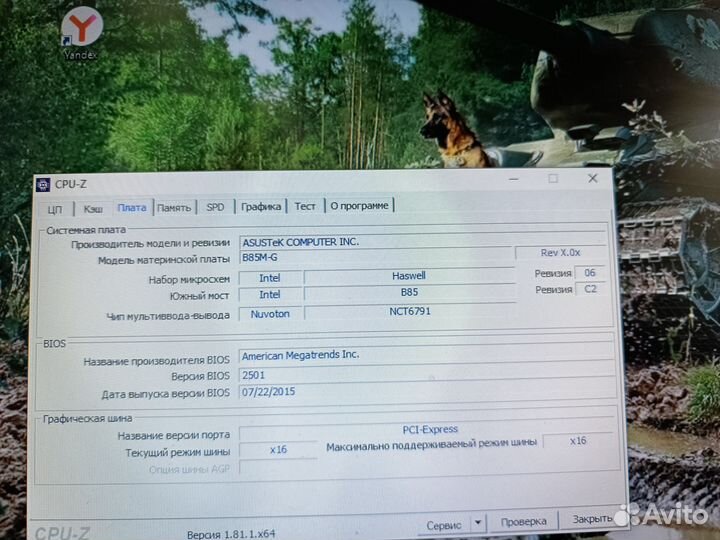Switch to the ЦП tab
This screenshot has height=540, width=720.
55,209
